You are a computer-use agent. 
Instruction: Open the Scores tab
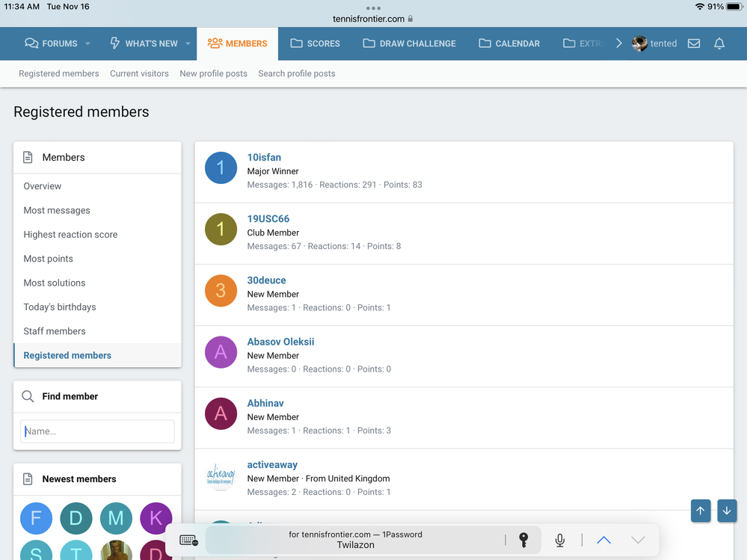coord(315,43)
